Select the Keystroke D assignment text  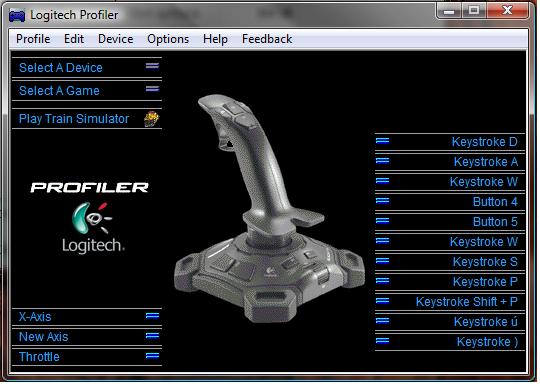485,142
